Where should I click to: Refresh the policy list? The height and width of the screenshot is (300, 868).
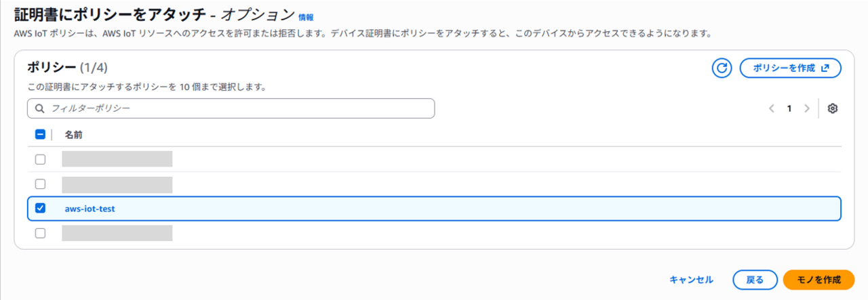click(x=722, y=68)
